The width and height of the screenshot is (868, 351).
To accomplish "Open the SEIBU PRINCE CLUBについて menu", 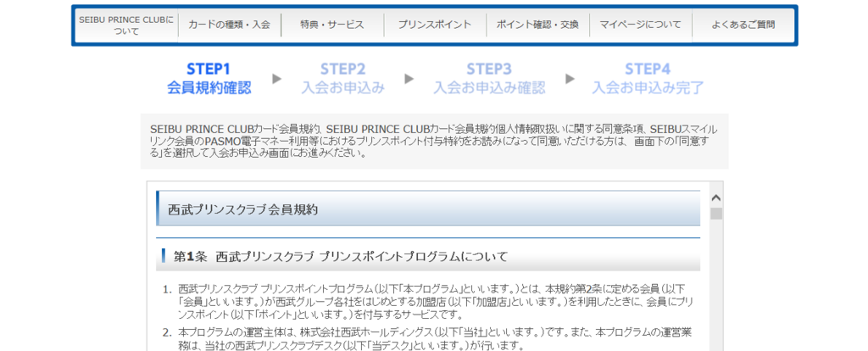I will point(126,25).
